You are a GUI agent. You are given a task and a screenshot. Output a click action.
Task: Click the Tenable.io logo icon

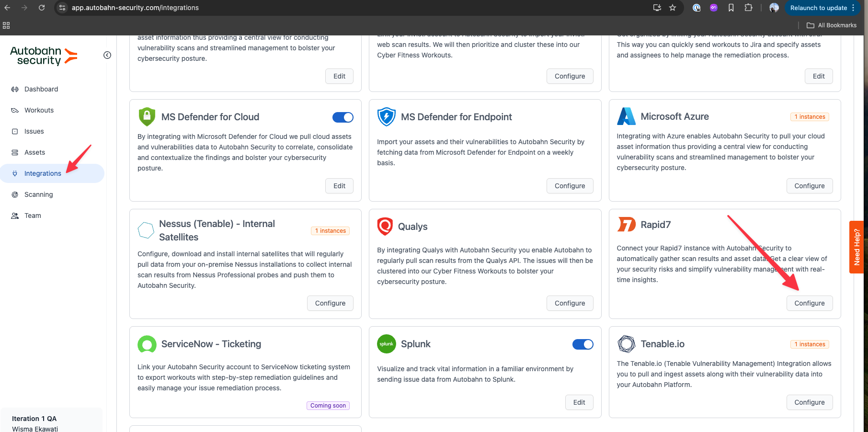pyautogui.click(x=626, y=344)
